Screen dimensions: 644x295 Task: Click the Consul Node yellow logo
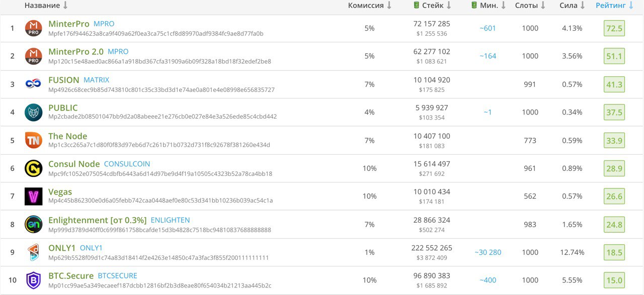click(x=34, y=168)
